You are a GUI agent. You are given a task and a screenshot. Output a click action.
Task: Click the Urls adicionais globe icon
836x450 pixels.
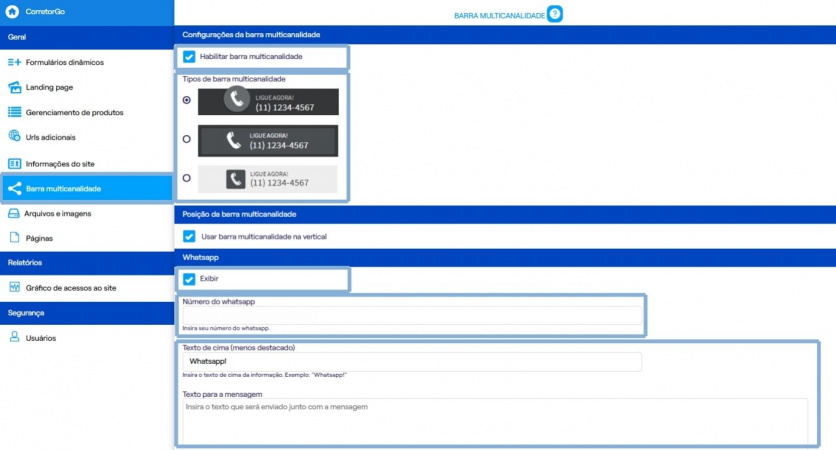[x=14, y=136]
